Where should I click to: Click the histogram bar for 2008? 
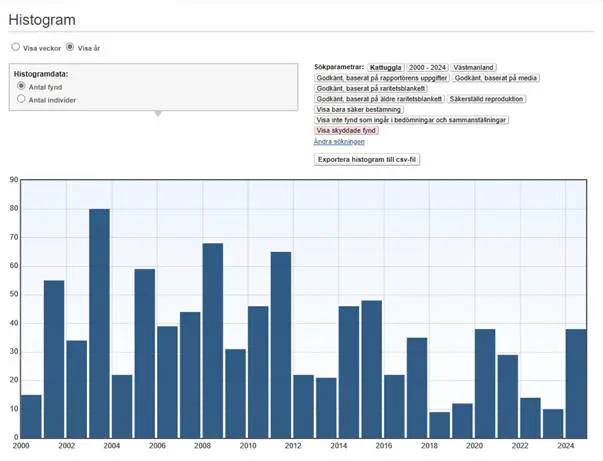(212, 340)
